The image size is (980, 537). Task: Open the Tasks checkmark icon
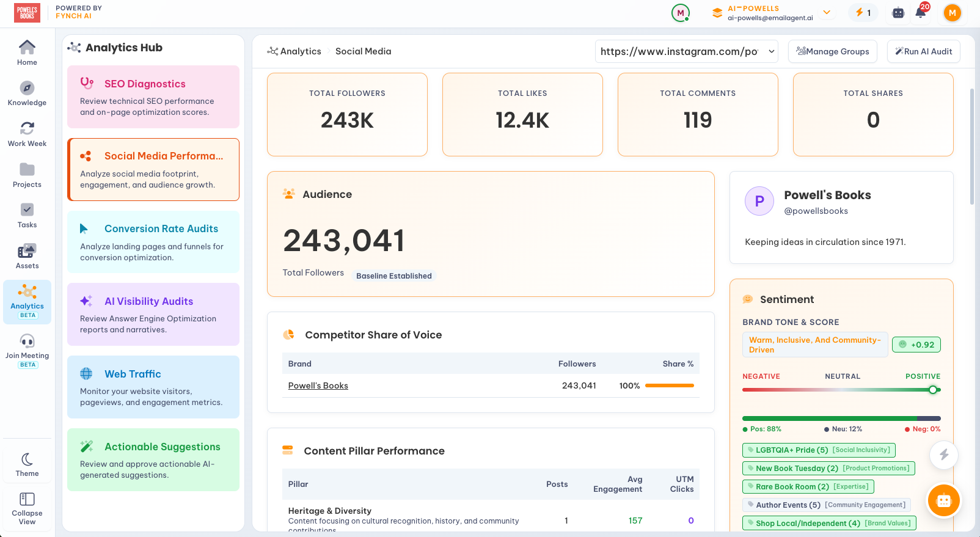click(x=27, y=215)
